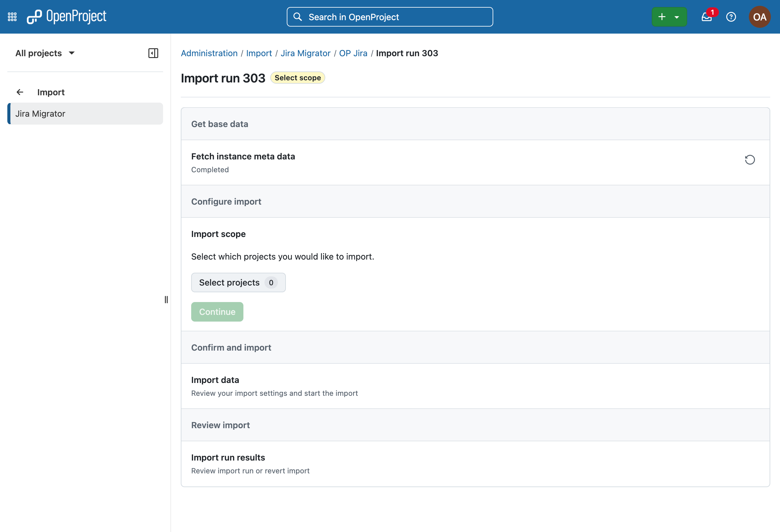The width and height of the screenshot is (780, 532).
Task: Click the OpenProject logo
Action: point(67,16)
